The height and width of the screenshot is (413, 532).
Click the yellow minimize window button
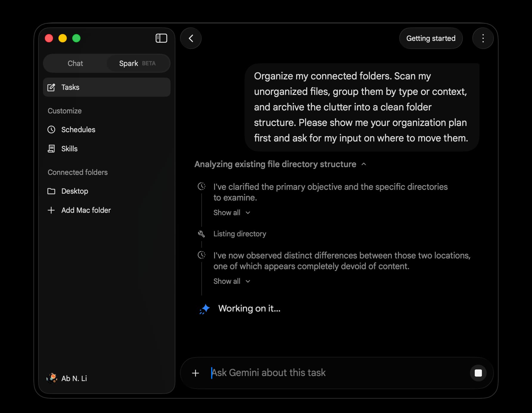(x=63, y=38)
